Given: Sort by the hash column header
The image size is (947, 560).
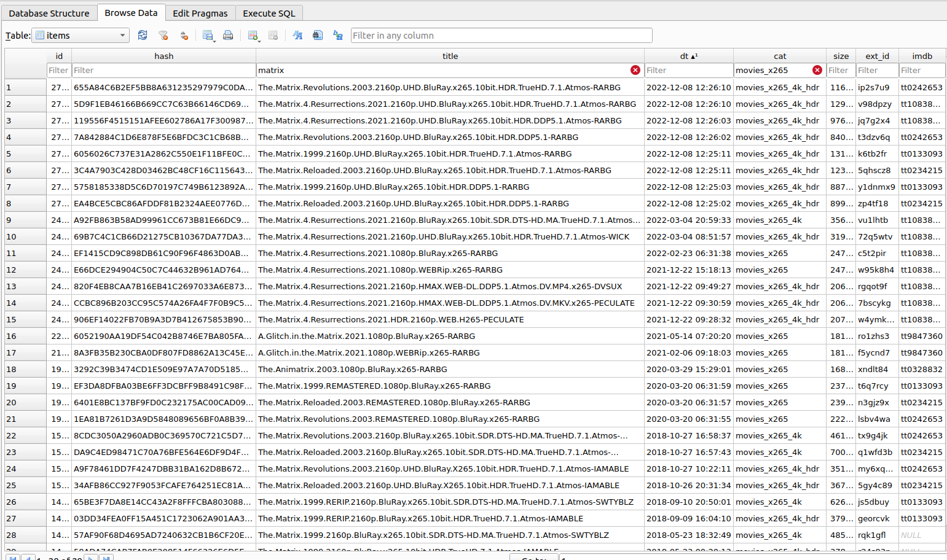Looking at the screenshot, I should [163, 56].
